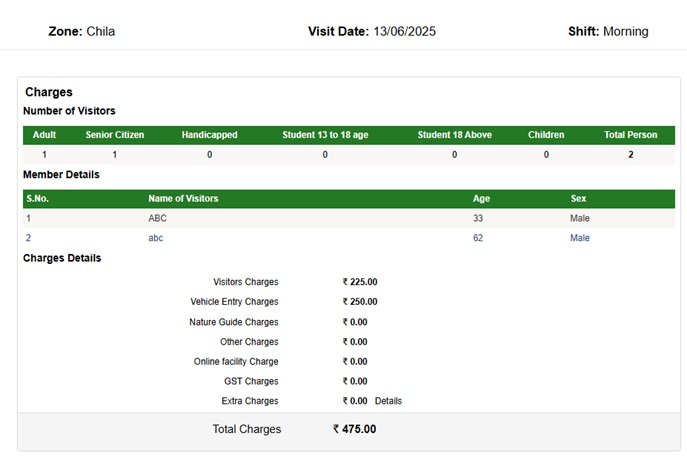Select age value 33
Screen dimensions: 687x458
(478, 218)
